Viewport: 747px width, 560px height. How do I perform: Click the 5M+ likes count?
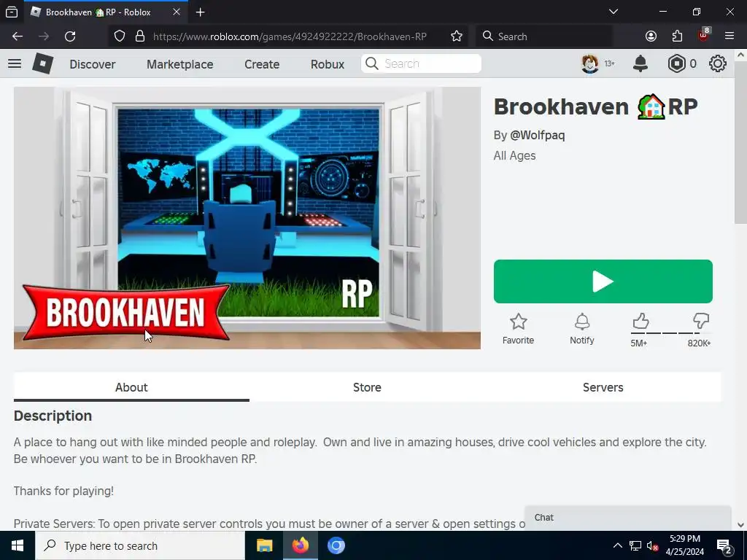coord(639,343)
